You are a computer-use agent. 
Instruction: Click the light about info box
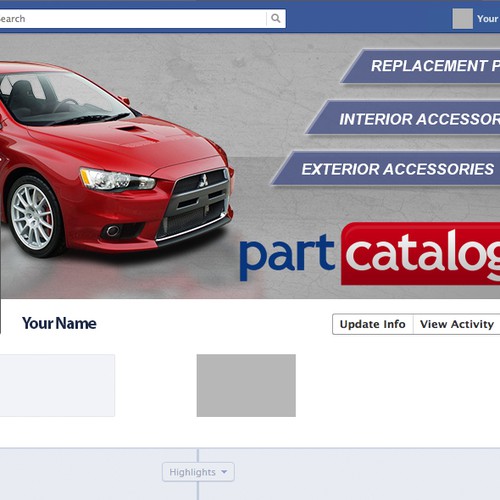point(57,385)
